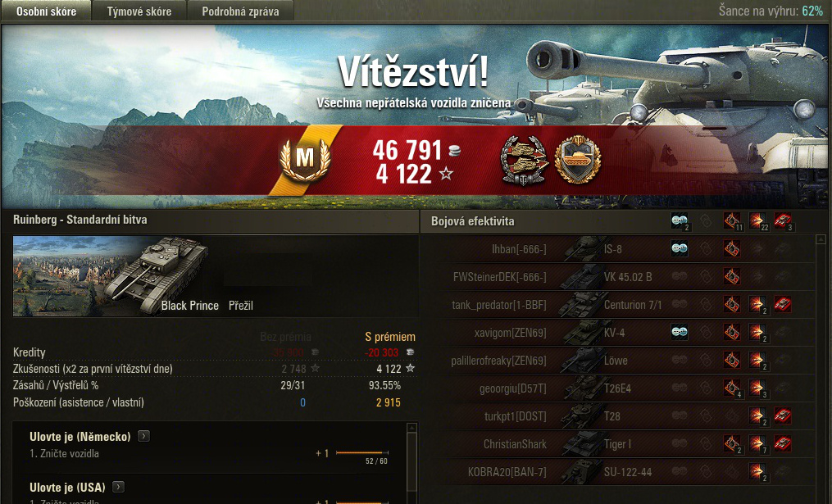Viewport: 832px width, 504px height.
Task: Select the Osobní skóre tab
Action: tap(46, 11)
